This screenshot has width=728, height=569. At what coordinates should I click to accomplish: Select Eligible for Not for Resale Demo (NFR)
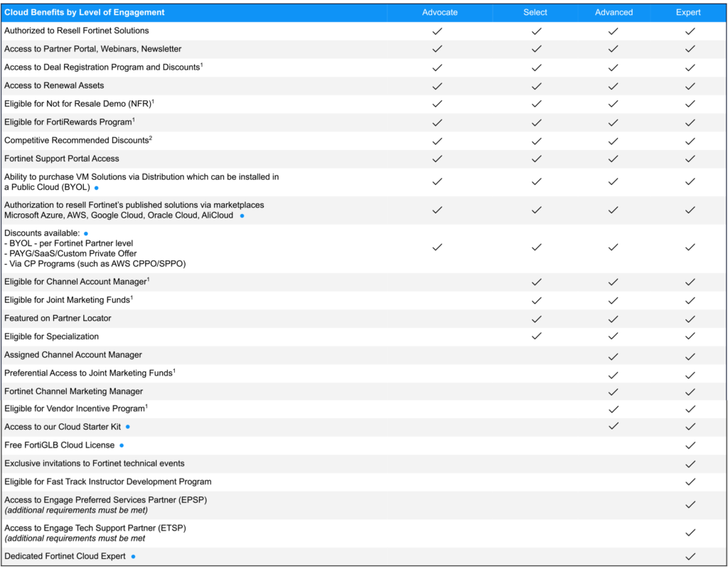[80, 104]
